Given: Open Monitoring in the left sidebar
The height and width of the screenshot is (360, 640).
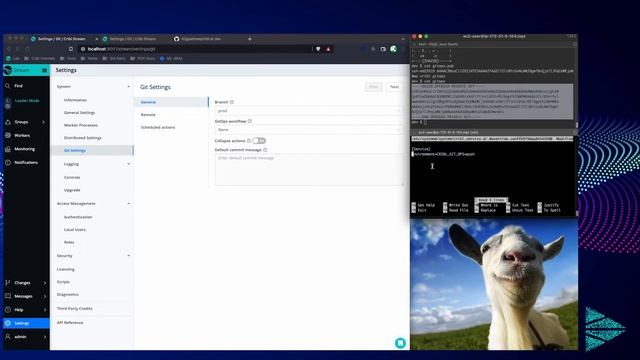Looking at the screenshot, I should [24, 149].
